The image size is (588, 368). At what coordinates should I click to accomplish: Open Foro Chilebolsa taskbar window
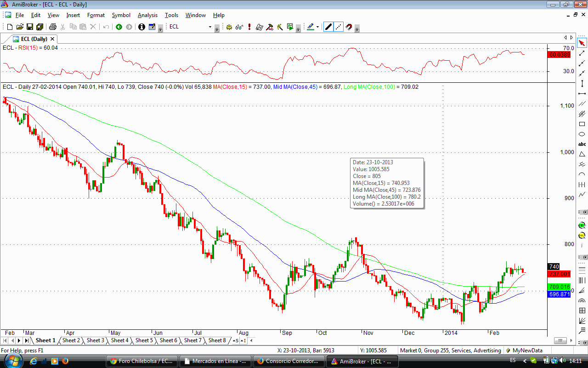click(x=141, y=361)
